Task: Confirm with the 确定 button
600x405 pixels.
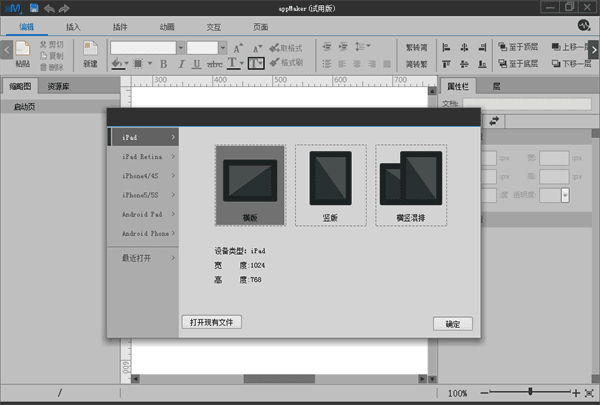Action: pos(452,324)
